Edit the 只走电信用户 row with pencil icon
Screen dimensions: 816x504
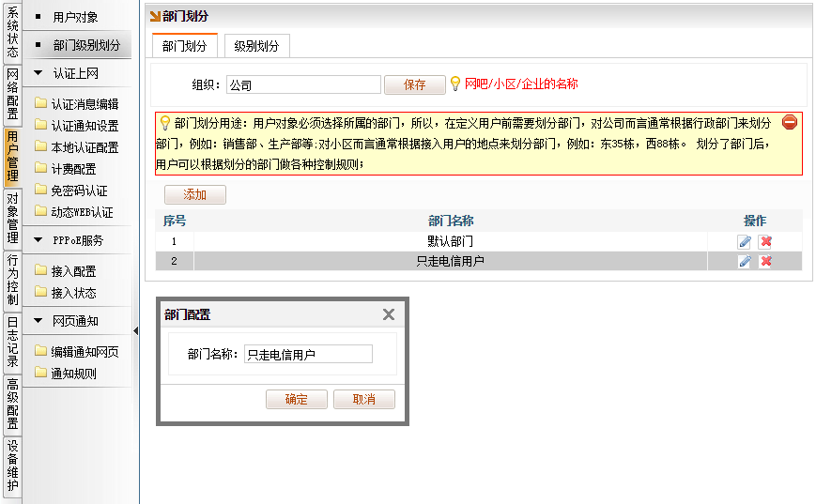point(745,261)
